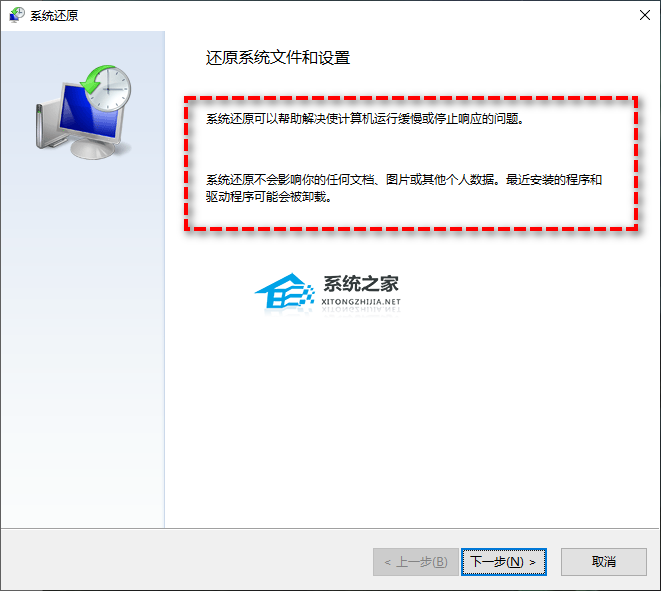
Task: Click the sentence about slow computer problems
Action: click(365, 119)
